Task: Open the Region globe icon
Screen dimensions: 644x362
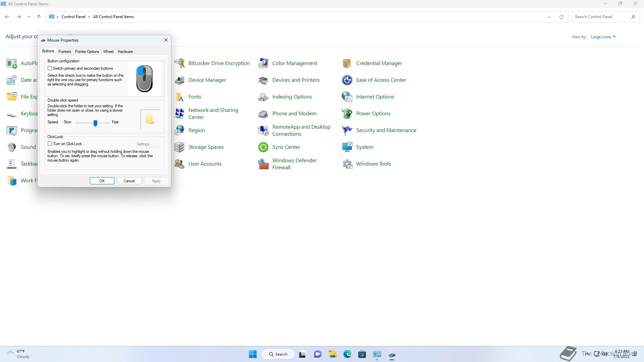Action: pos(179,130)
